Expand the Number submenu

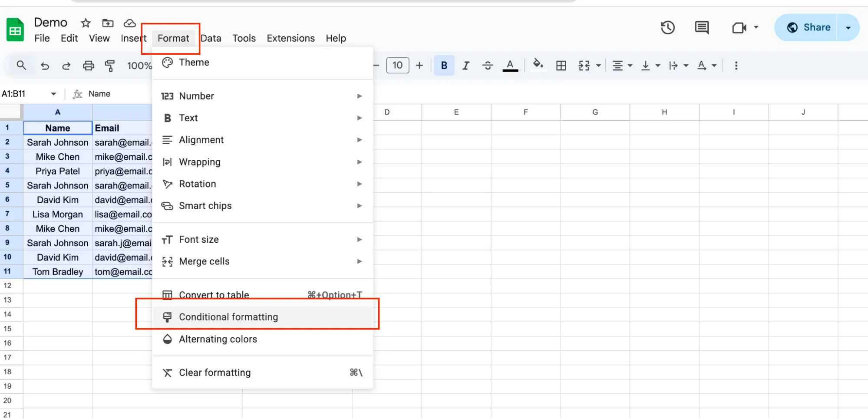pyautogui.click(x=359, y=96)
